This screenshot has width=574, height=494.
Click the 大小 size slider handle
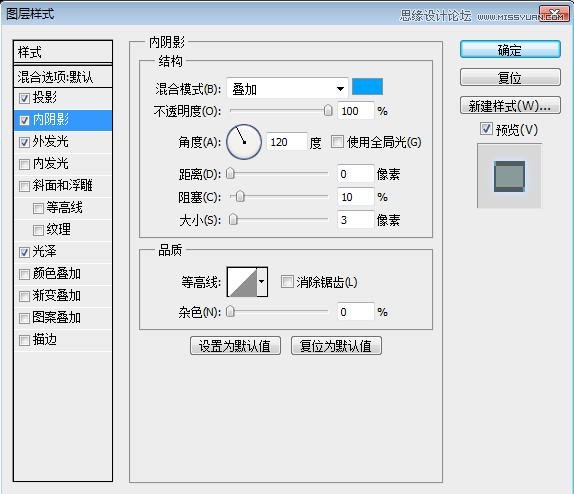click(x=233, y=219)
